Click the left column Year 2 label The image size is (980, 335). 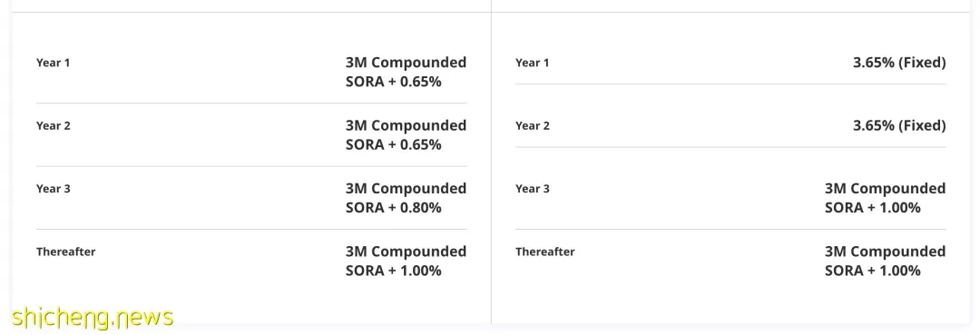(54, 125)
